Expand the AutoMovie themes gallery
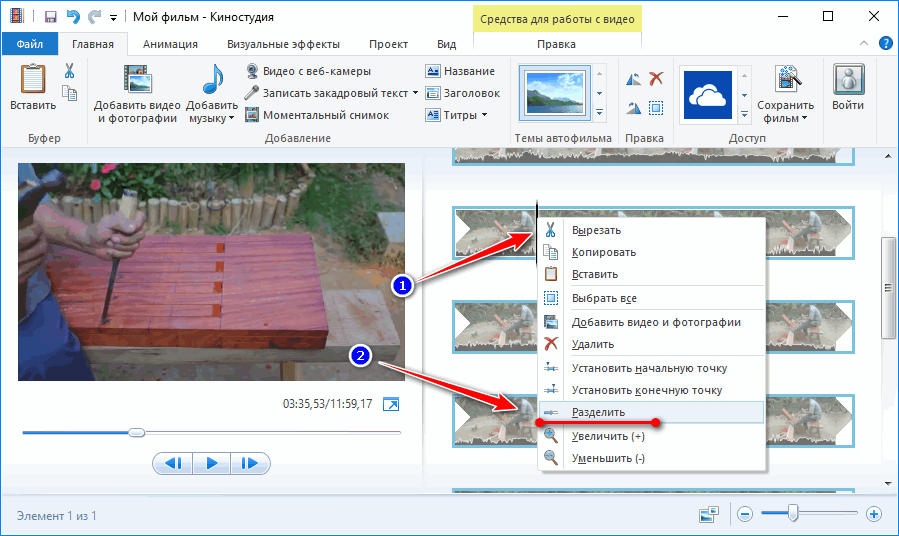This screenshot has width=899, height=536. [x=599, y=113]
